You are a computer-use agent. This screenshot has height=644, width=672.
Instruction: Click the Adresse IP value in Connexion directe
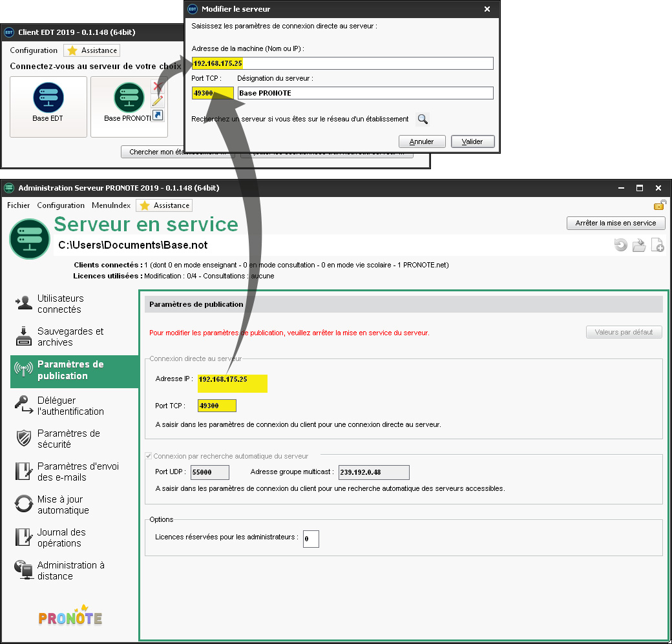pyautogui.click(x=232, y=384)
